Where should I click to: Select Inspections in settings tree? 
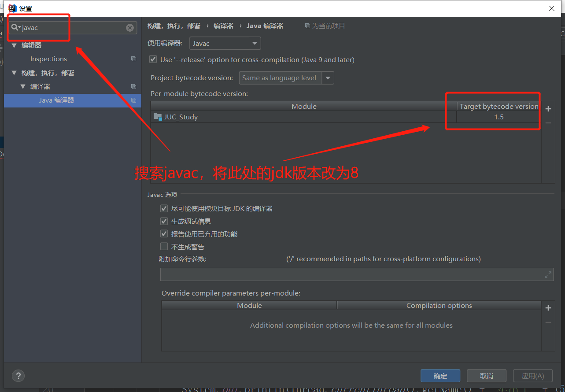(x=48, y=59)
